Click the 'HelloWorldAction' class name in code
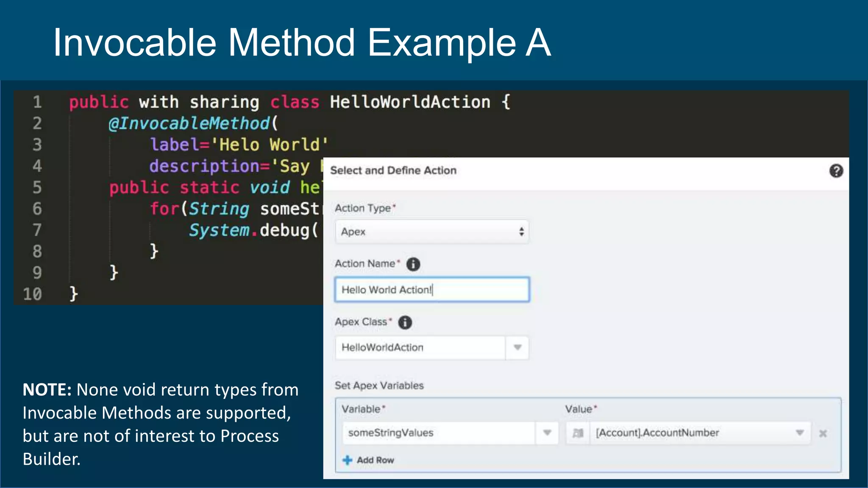Viewport: 868px width, 488px height. tap(410, 102)
